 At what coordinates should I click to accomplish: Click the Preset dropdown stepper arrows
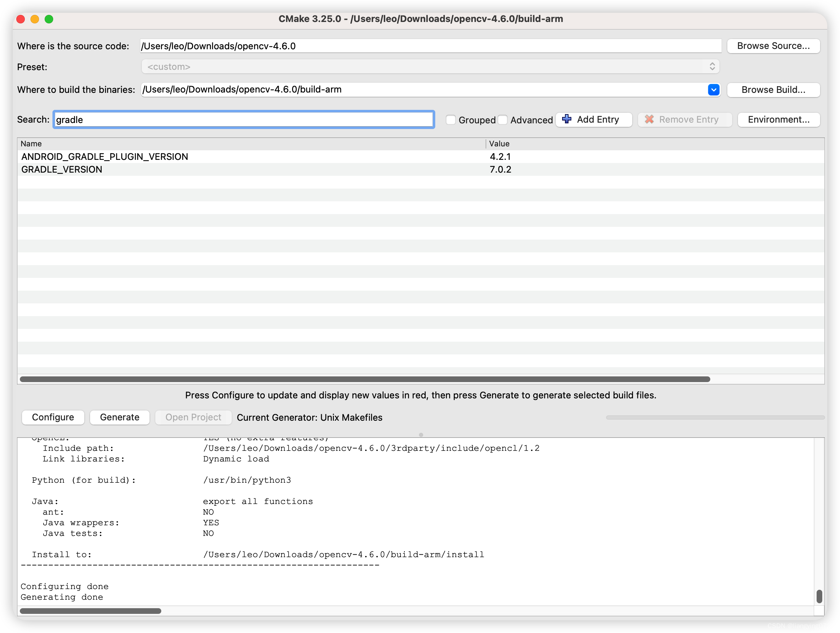(x=712, y=67)
